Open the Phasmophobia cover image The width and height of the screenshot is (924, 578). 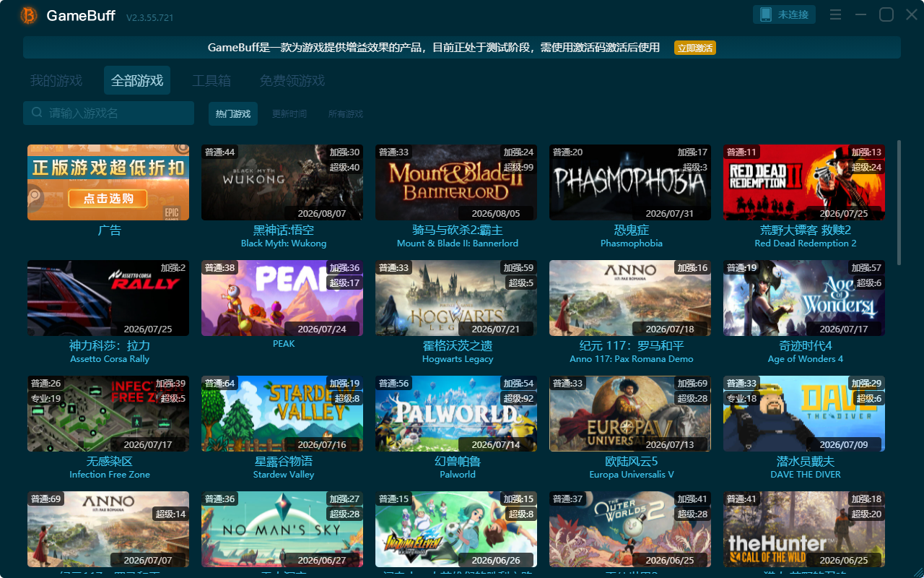pos(630,182)
